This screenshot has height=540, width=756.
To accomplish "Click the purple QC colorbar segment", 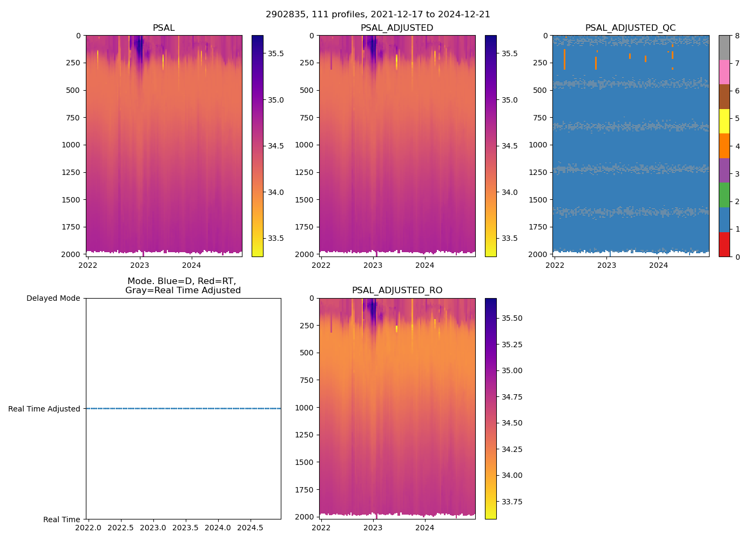I will coord(724,170).
